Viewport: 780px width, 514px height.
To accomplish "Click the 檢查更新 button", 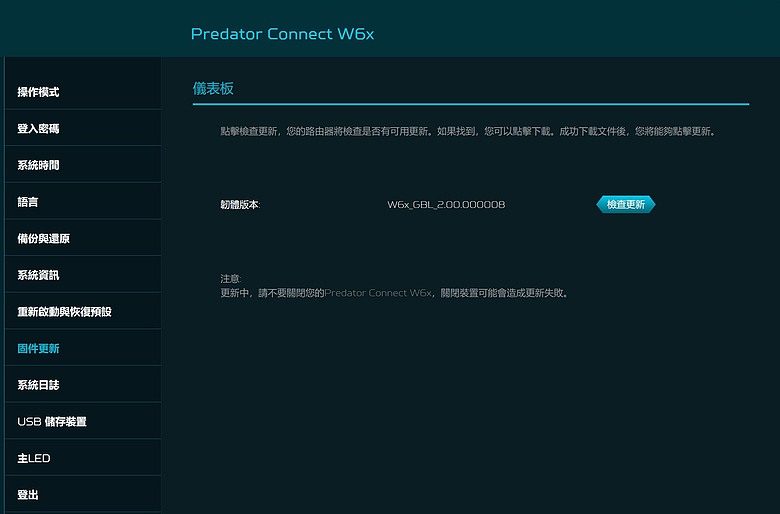I will (626, 204).
